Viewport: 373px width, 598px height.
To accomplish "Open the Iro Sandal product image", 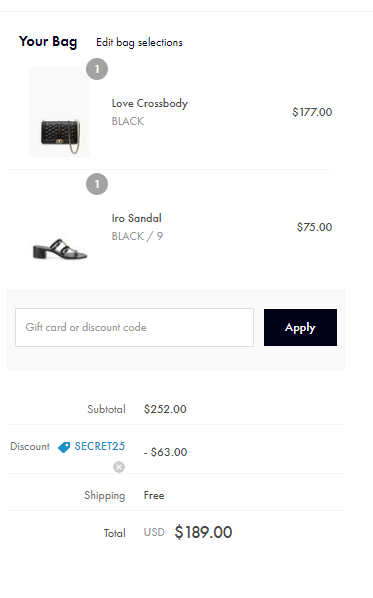I will 60,249.
